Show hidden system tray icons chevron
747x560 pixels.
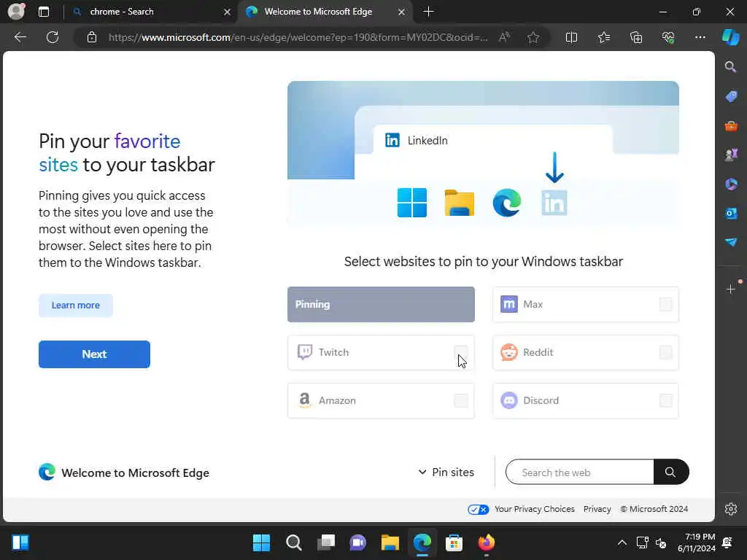point(622,542)
